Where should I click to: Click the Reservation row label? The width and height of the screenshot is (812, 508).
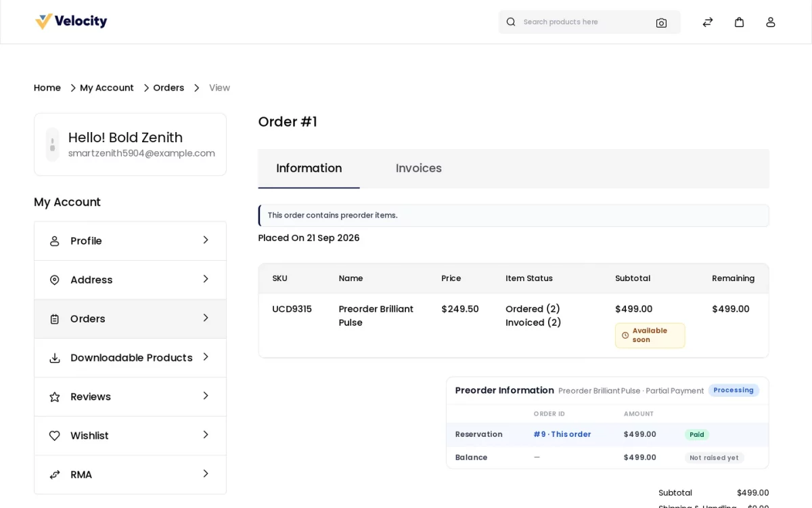point(479,435)
